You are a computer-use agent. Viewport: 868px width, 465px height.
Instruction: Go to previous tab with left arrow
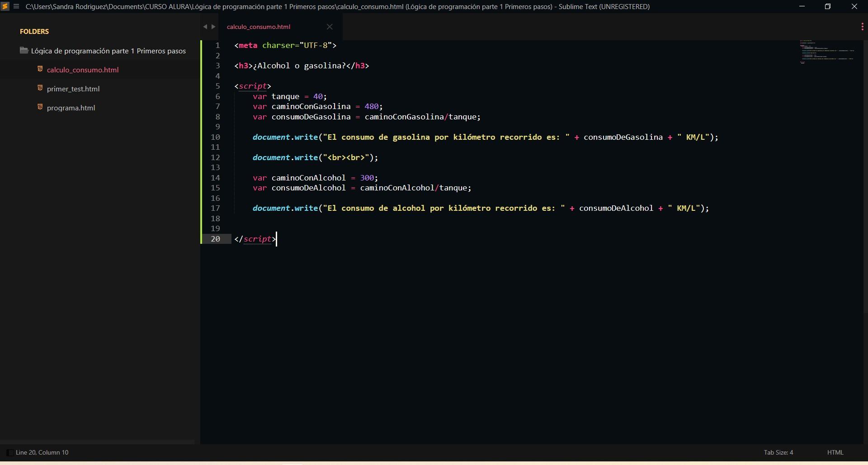(205, 27)
